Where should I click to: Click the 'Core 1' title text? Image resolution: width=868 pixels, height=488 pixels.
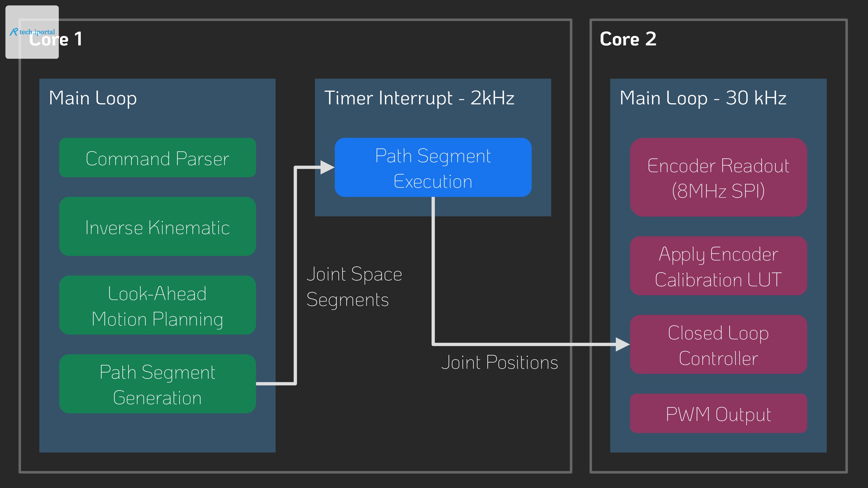click(56, 39)
